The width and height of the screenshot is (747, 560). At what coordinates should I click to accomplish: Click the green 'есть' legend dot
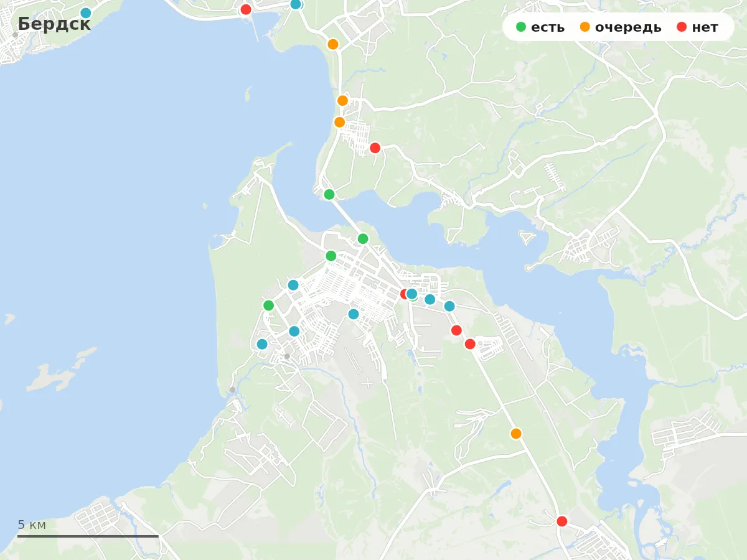coord(521,27)
